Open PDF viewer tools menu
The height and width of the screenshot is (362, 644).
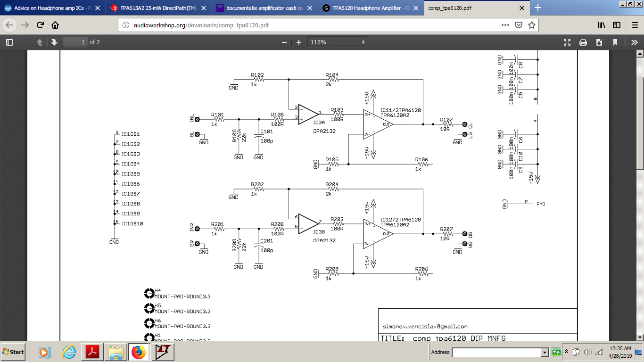click(634, 42)
